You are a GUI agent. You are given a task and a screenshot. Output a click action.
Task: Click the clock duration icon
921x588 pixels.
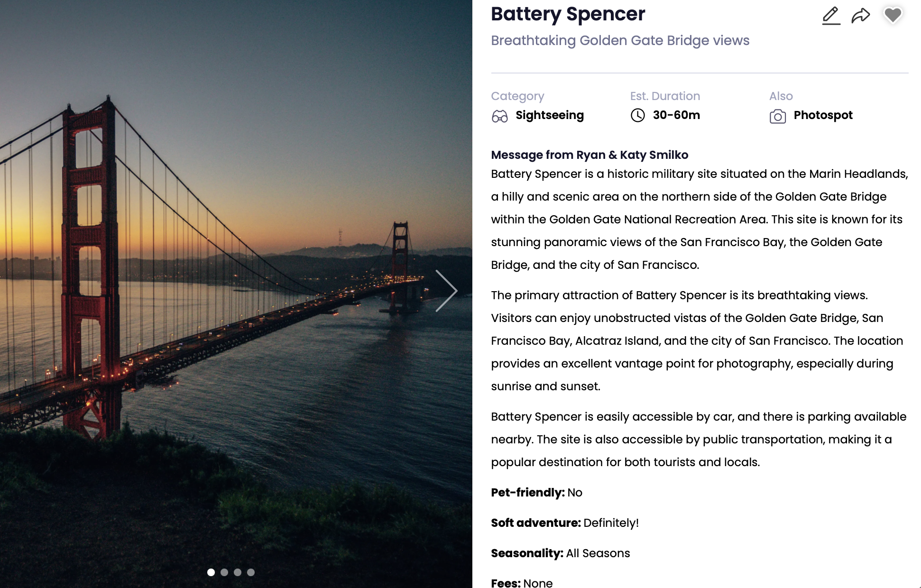[x=638, y=115]
